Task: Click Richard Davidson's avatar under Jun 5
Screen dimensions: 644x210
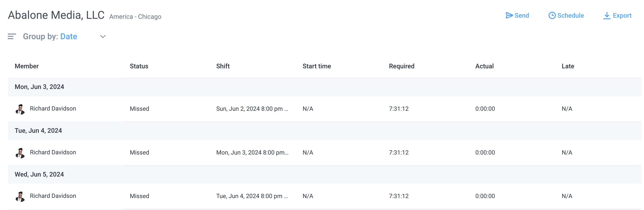Action: coord(20,196)
